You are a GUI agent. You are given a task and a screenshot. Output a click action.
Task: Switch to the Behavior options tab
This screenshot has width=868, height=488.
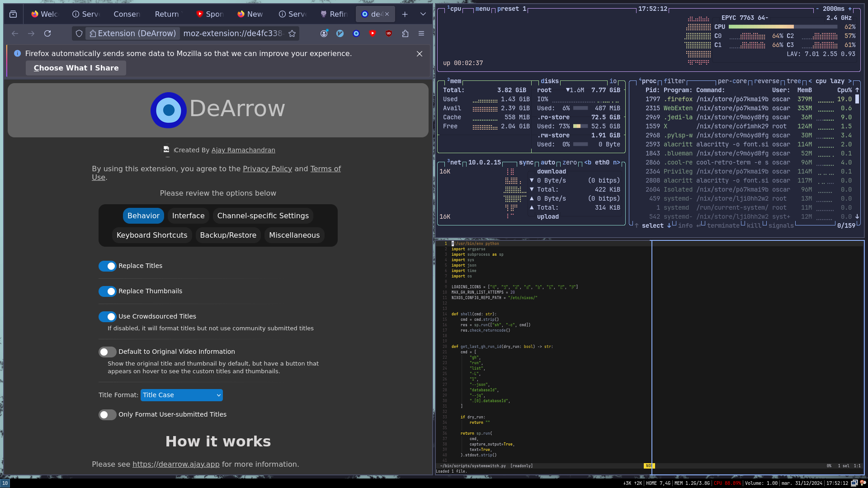(143, 216)
